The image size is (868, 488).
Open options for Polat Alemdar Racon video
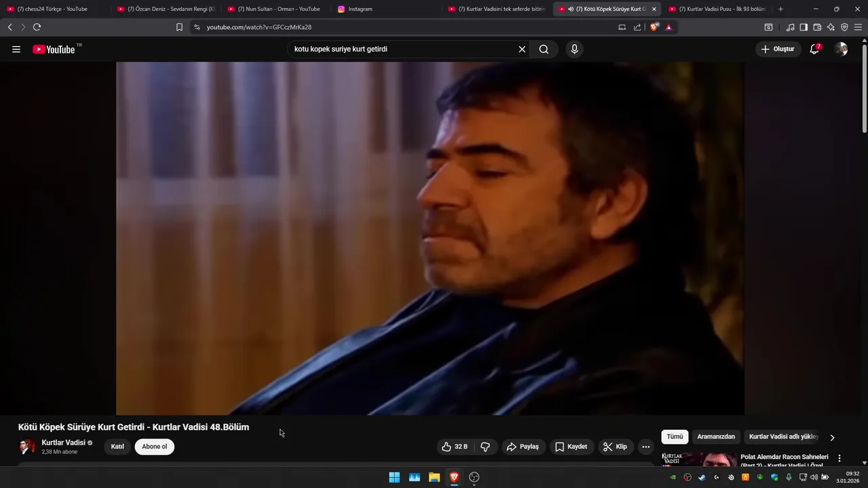coord(840,458)
